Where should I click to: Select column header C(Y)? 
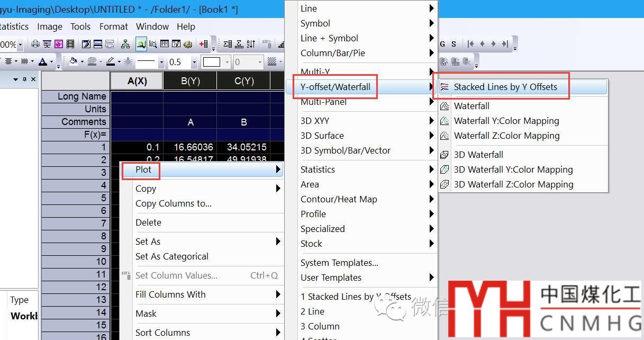[x=244, y=80]
